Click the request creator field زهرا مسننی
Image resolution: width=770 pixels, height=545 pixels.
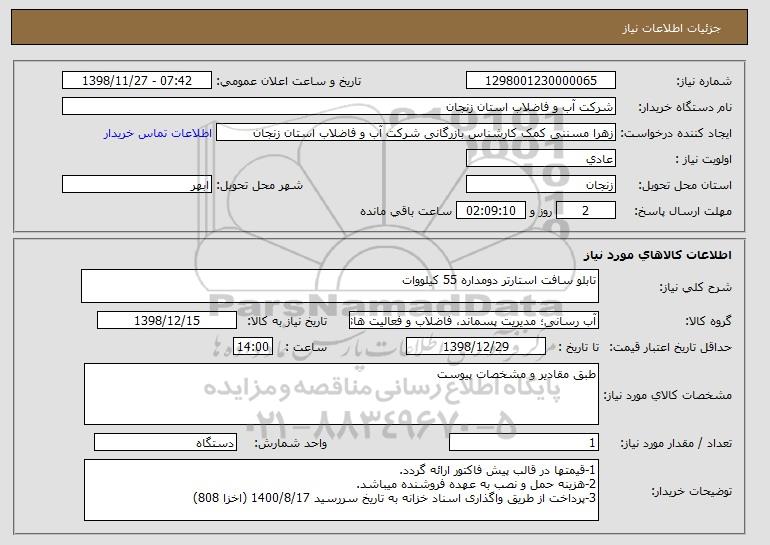416,133
